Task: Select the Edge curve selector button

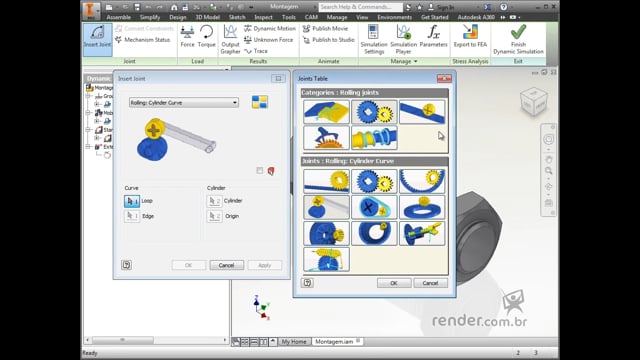Action: pos(131,216)
